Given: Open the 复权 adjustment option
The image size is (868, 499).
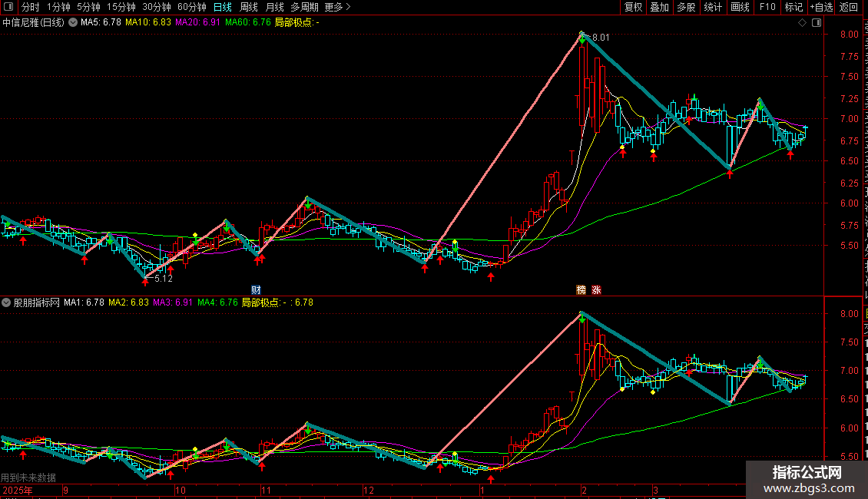Looking at the screenshot, I should [633, 7].
